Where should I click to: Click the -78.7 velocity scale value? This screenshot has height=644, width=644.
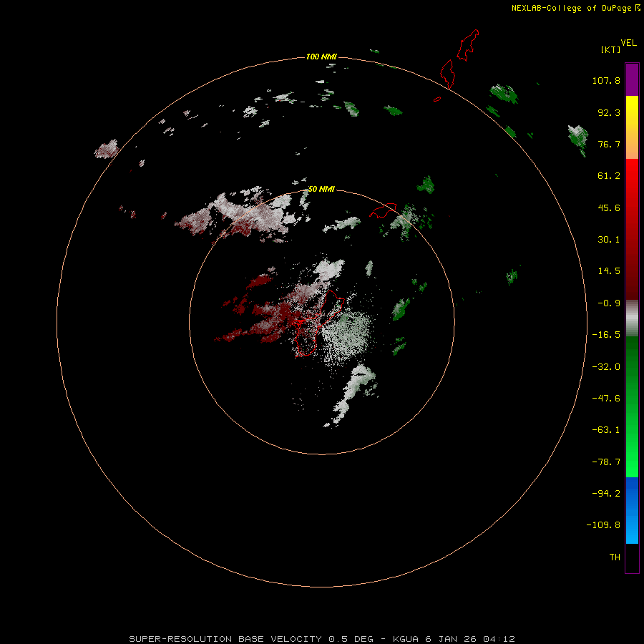pos(606,462)
